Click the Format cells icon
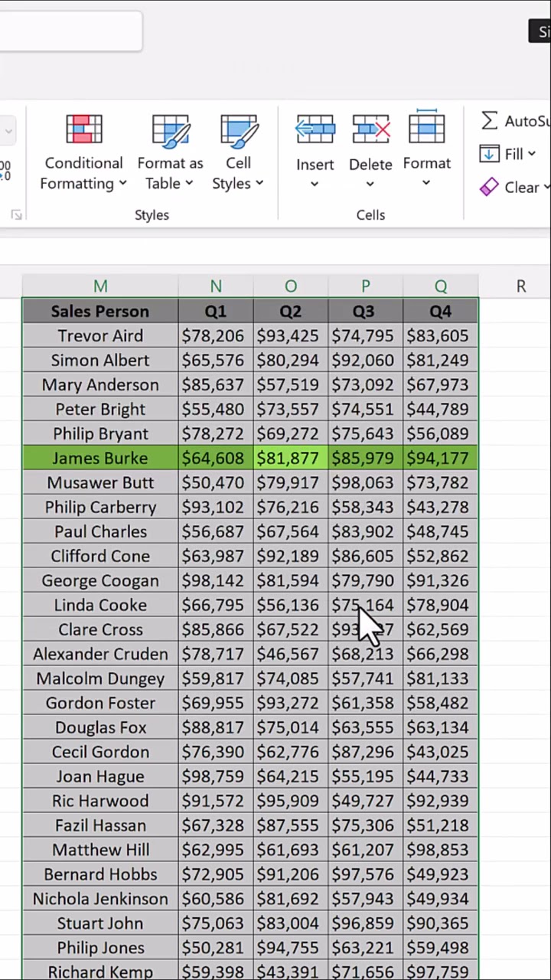The width and height of the screenshot is (551, 980). [x=426, y=129]
